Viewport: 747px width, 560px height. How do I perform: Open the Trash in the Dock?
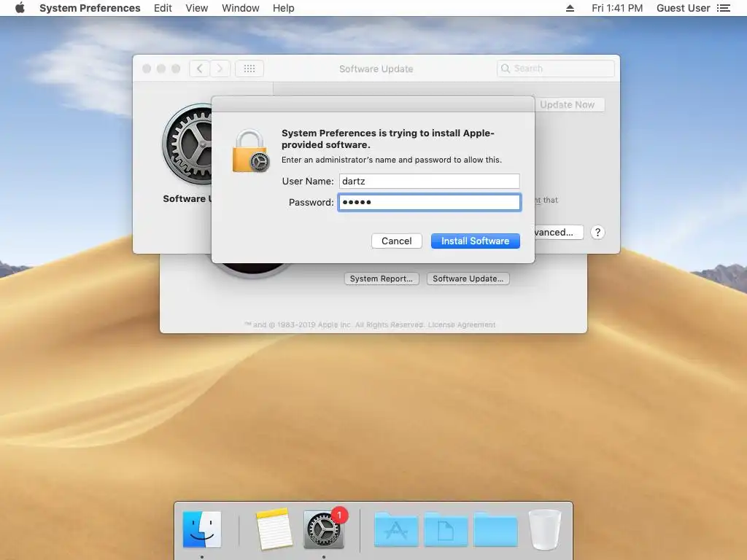pos(544,529)
